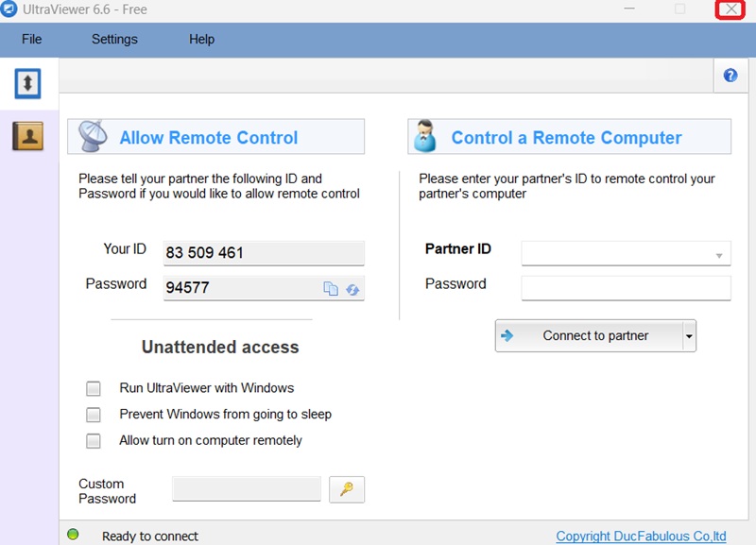
Task: Click the Your ID field
Action: tap(264, 253)
